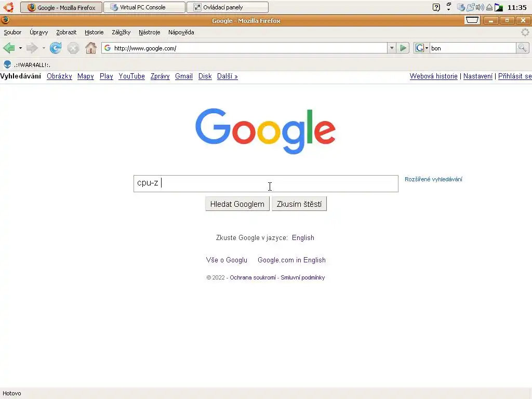
Task: Click the green Back arrow in Firefox
Action: click(x=9, y=48)
